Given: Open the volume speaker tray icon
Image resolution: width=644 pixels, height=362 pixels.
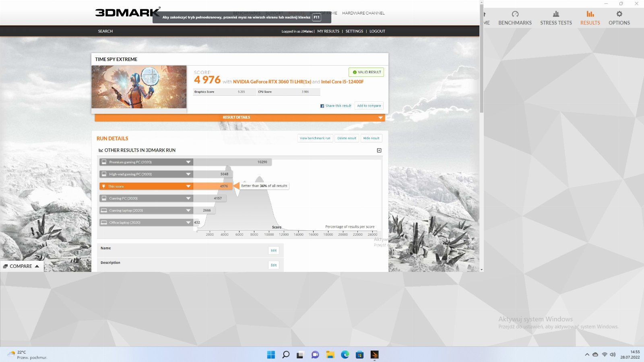Looking at the screenshot, I should click(613, 354).
